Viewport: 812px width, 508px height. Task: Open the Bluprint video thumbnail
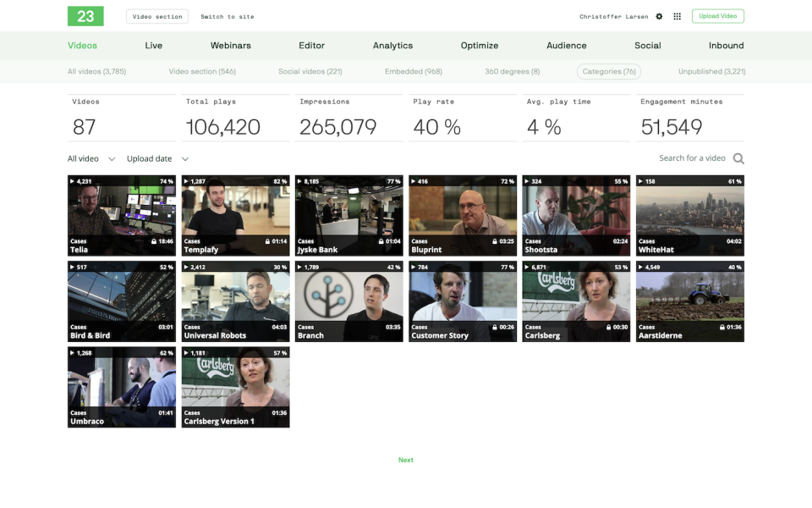coord(463,216)
